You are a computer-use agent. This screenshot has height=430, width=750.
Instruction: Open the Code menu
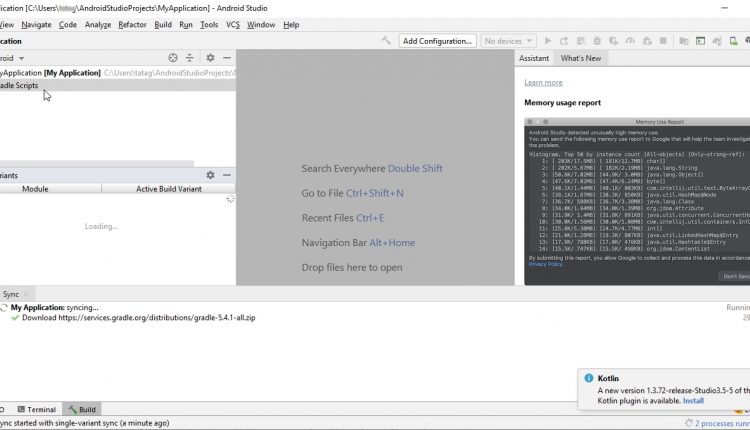click(x=68, y=25)
